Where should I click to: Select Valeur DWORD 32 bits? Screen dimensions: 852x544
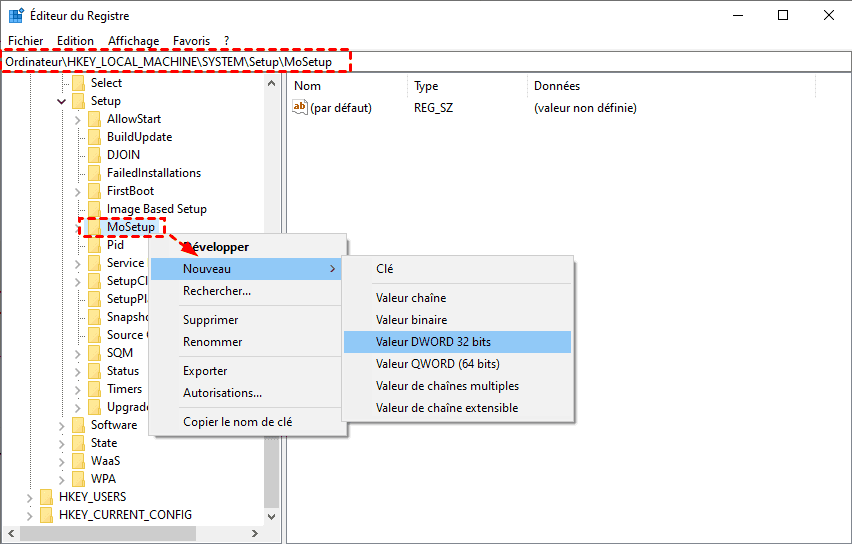click(458, 342)
